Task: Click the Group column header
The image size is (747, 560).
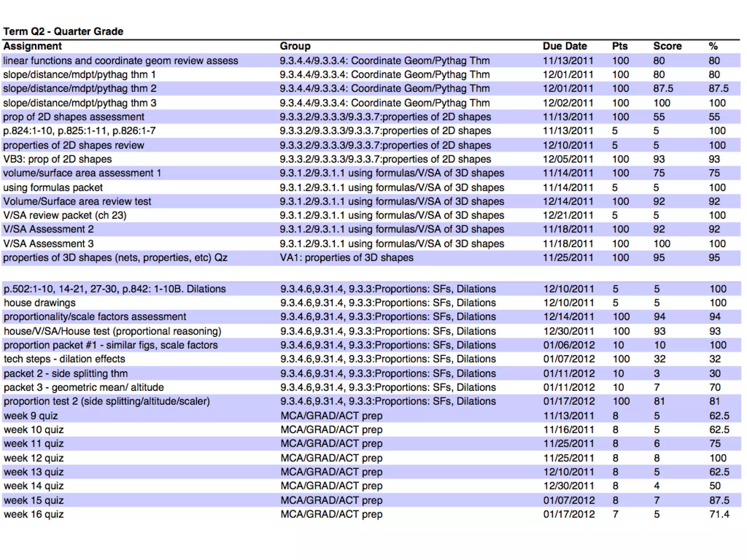Action: [x=295, y=46]
